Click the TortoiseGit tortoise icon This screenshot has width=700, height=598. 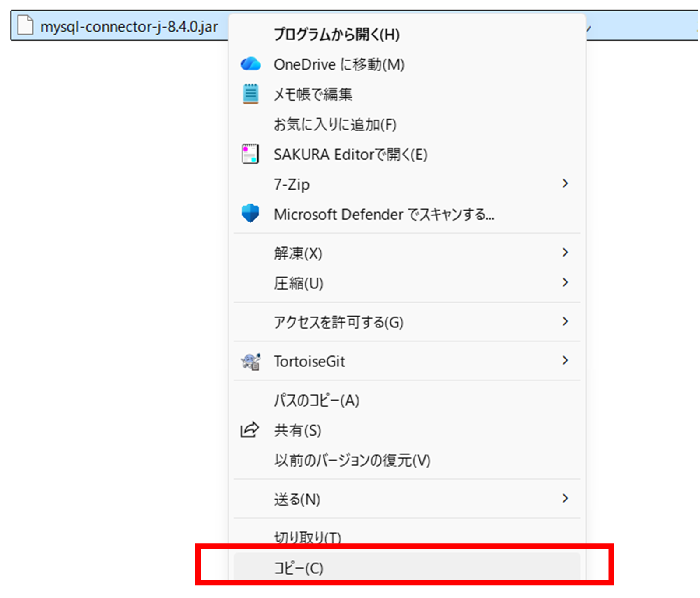pos(250,361)
